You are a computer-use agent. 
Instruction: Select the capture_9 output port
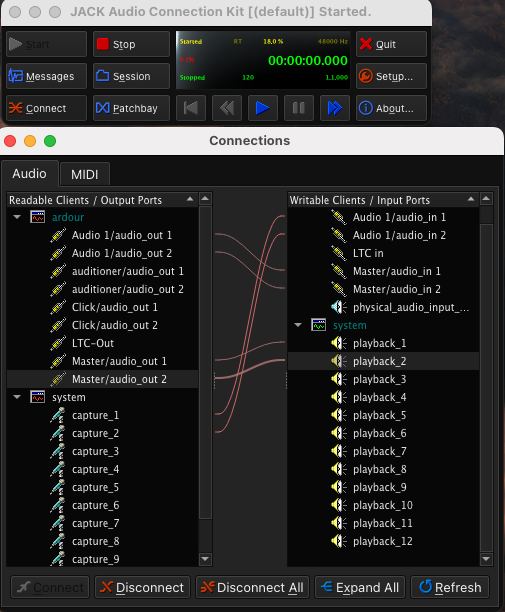pos(103,559)
